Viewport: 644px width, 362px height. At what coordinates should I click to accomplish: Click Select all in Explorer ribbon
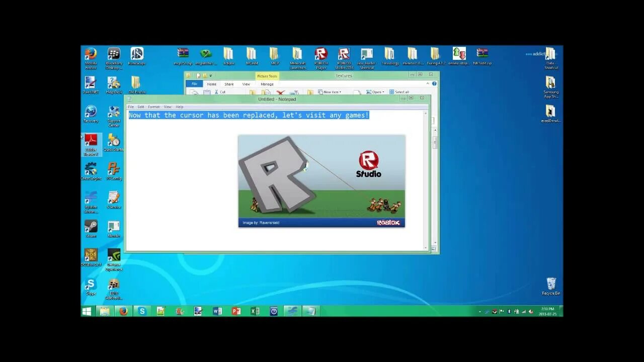[x=399, y=92]
